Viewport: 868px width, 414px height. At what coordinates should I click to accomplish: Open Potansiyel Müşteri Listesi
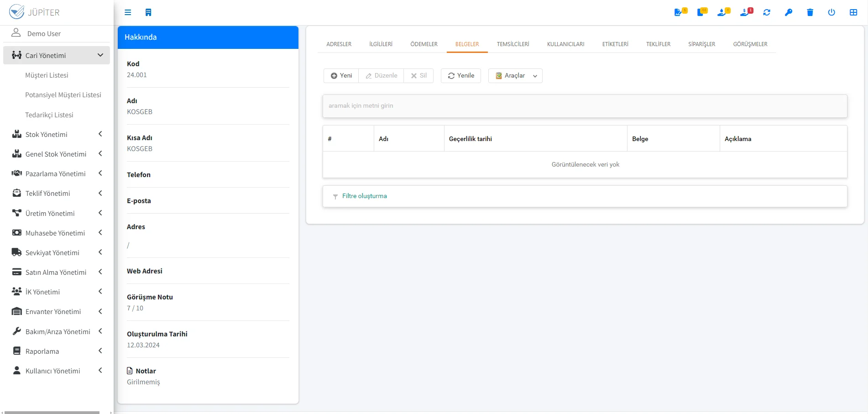click(x=63, y=94)
